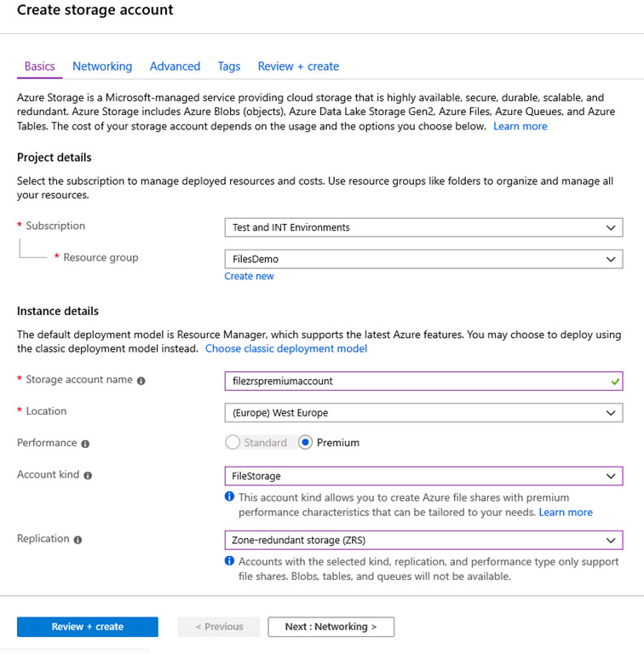
Task: Switch to the Advanced tab
Action: point(175,66)
